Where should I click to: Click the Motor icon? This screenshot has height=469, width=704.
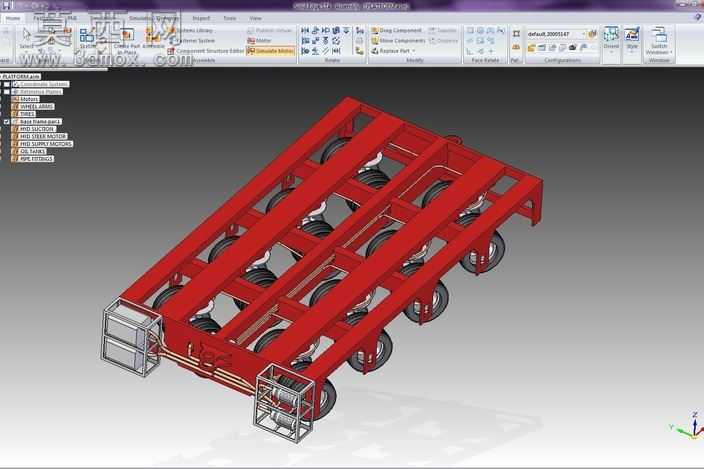[251, 41]
